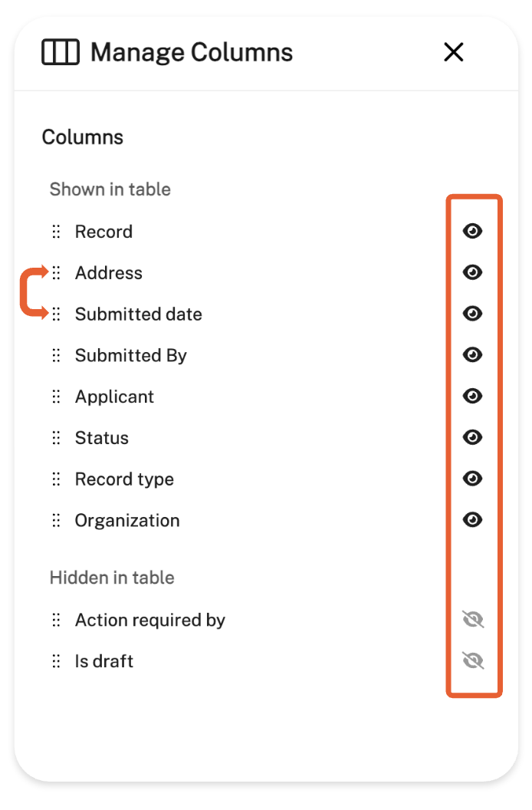The height and width of the screenshot is (810, 532).
Task: Hide the Submitted By column
Action: click(x=473, y=354)
